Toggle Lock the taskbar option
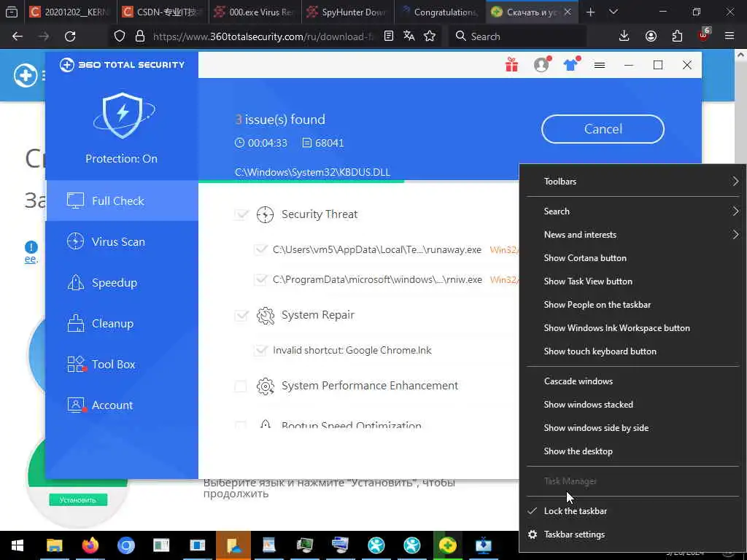This screenshot has width=747, height=560. click(632, 511)
